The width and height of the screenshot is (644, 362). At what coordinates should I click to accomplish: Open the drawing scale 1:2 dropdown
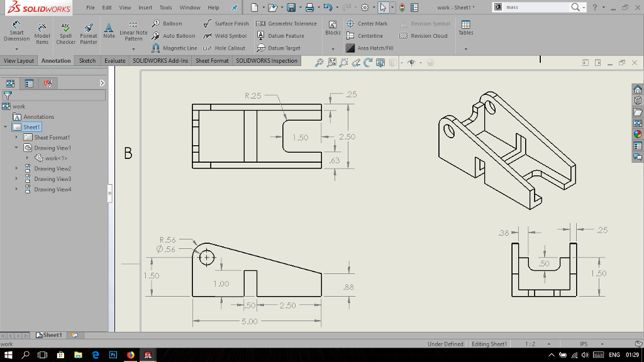[549, 344]
